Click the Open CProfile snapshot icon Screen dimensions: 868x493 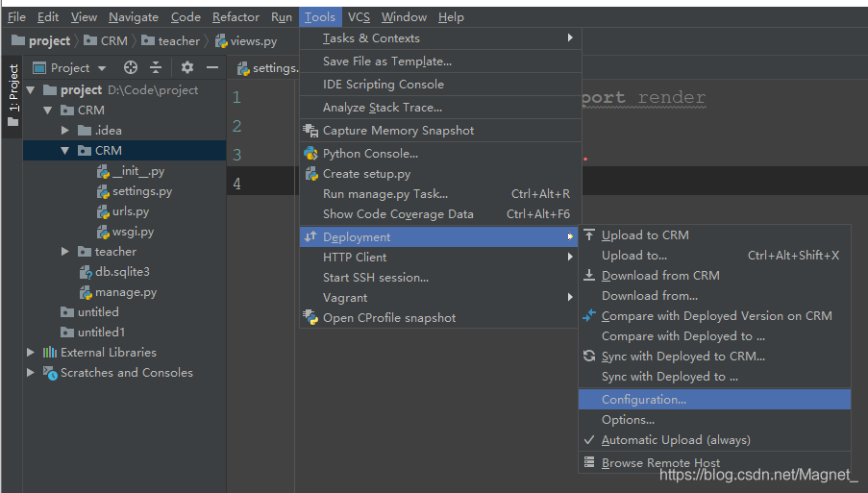coord(310,317)
